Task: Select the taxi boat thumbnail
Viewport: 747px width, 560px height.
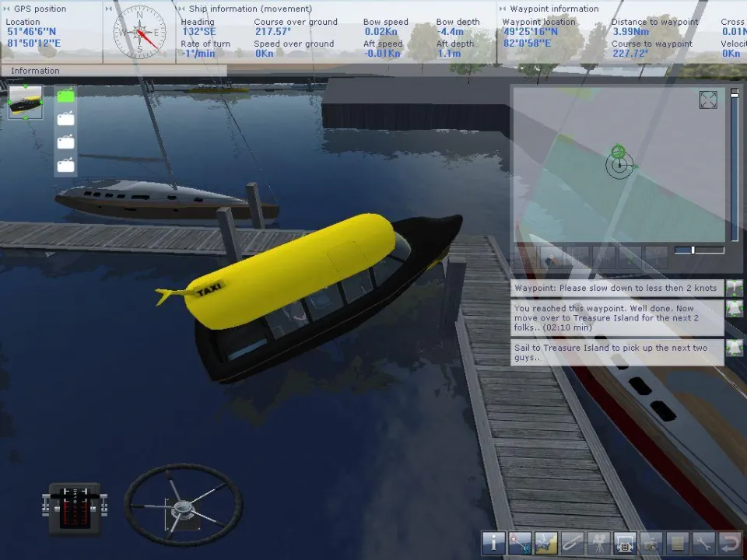Action: (26, 103)
